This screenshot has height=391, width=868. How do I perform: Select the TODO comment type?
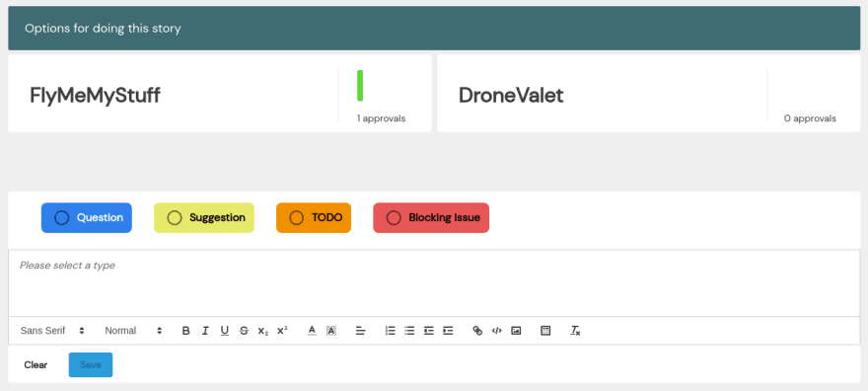pyautogui.click(x=314, y=217)
